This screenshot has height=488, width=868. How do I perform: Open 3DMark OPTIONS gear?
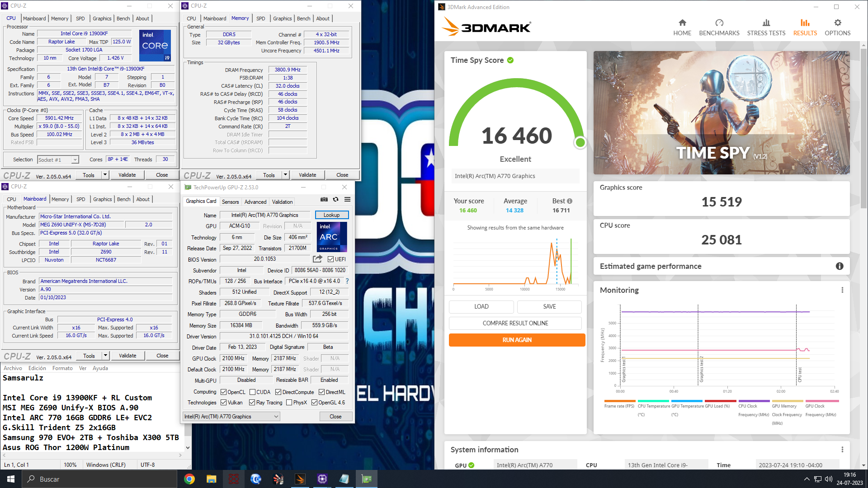coord(838,23)
